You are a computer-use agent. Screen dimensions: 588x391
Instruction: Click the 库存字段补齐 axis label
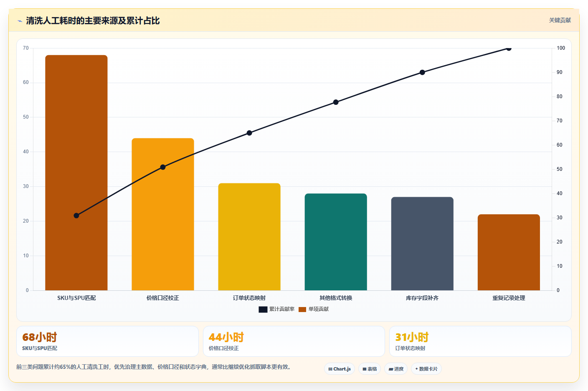[x=422, y=298]
